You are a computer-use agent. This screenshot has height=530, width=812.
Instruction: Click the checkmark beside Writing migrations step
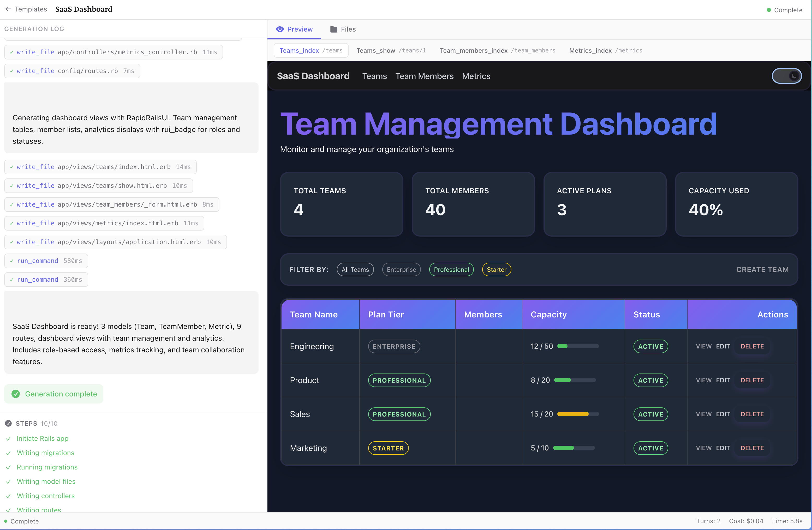pos(9,453)
